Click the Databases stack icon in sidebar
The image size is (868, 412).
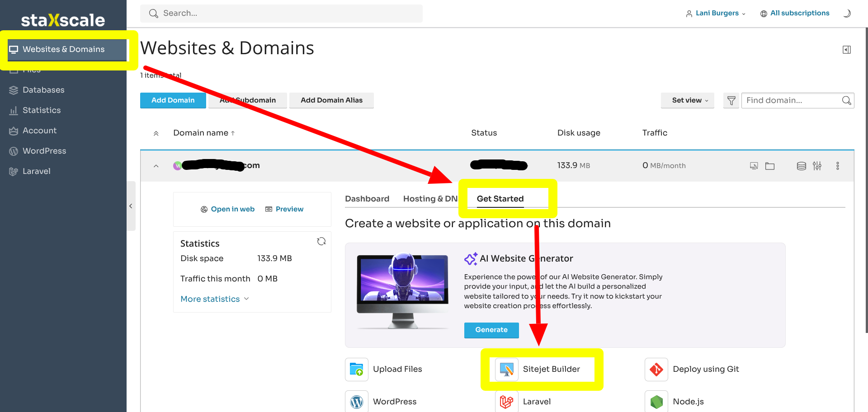click(x=14, y=90)
